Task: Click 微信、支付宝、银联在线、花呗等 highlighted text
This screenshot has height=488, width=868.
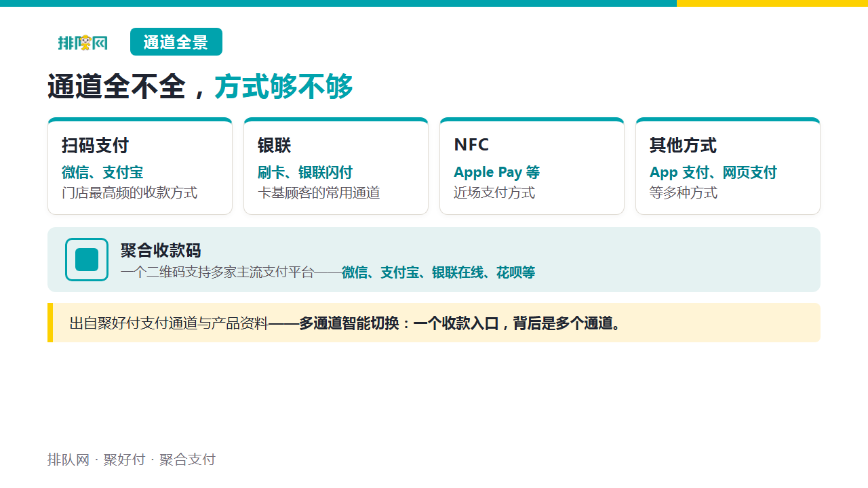Action: pos(438,272)
